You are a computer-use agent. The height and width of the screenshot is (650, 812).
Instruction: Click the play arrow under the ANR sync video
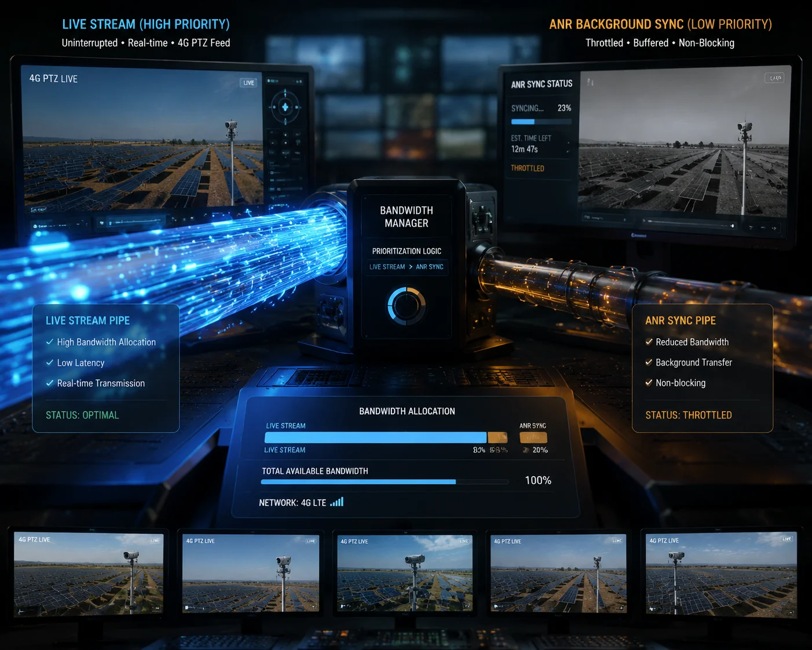point(644,221)
